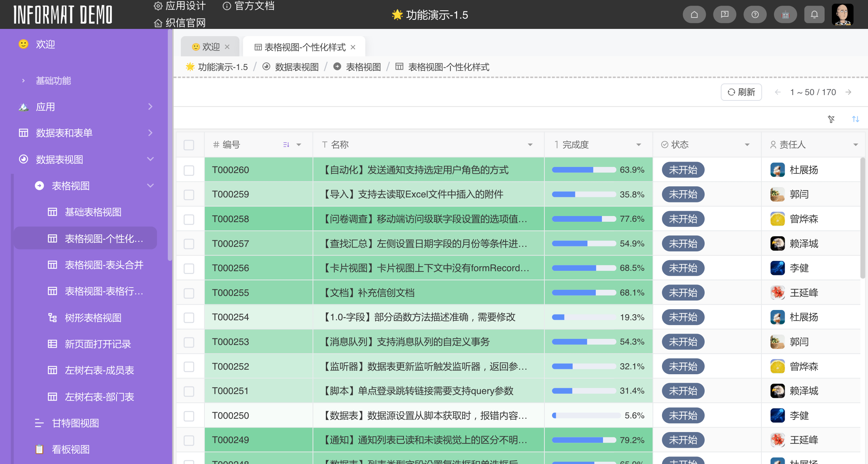Open the circular help icon

click(x=755, y=14)
